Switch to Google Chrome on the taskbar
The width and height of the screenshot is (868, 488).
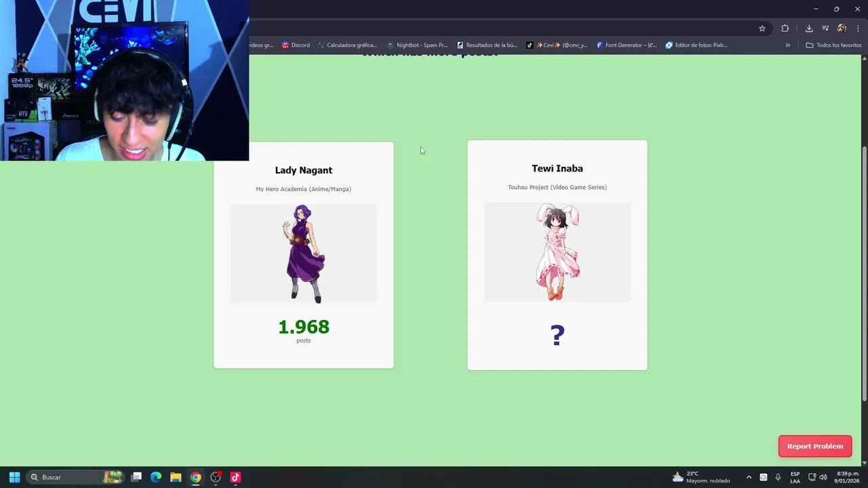tap(195, 477)
